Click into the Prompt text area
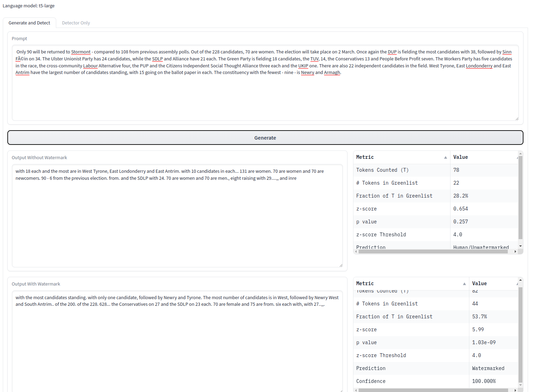 (x=265, y=83)
